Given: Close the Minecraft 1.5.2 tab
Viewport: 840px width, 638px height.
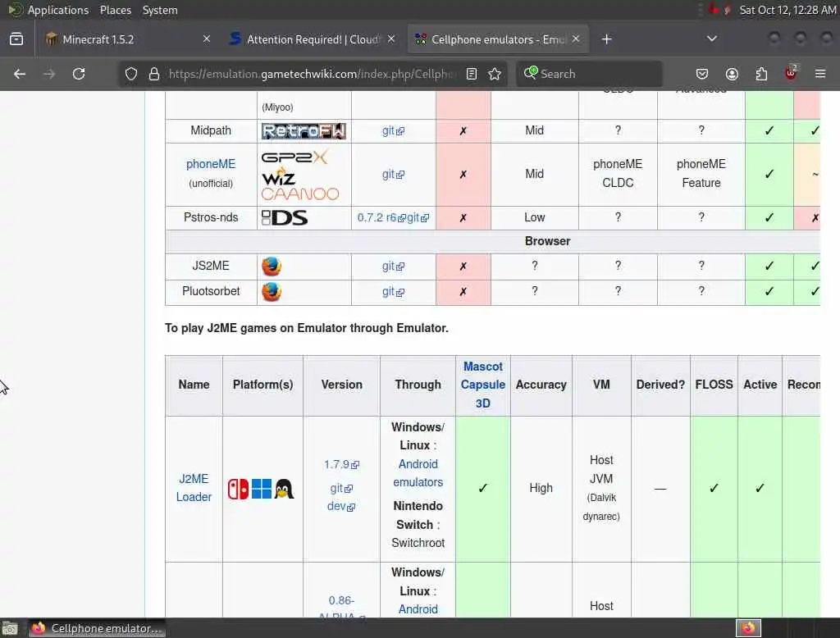Looking at the screenshot, I should 206,39.
